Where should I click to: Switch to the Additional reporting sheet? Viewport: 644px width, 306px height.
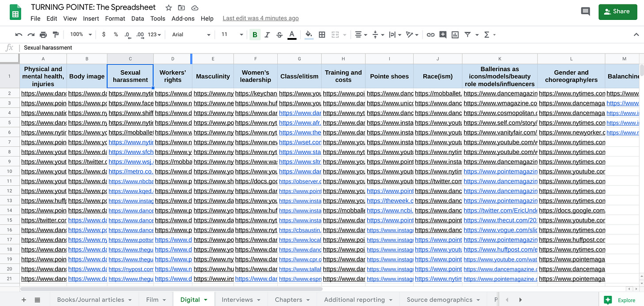point(354,300)
